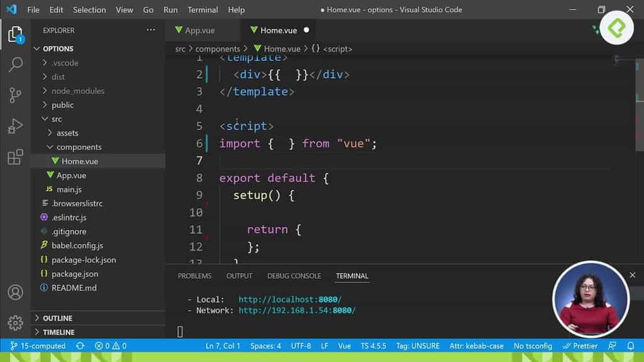Open the http://localhost:8080/ link in terminal
The height and width of the screenshot is (362, 644).
point(290,299)
